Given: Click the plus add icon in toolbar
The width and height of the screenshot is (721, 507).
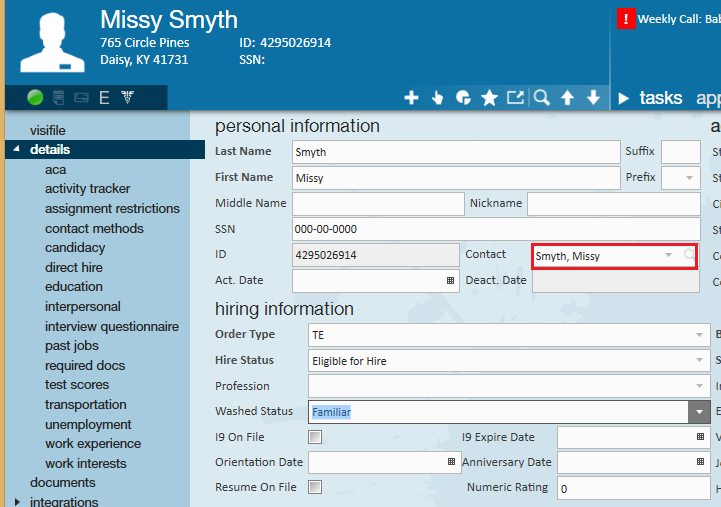Looking at the screenshot, I should point(411,98).
